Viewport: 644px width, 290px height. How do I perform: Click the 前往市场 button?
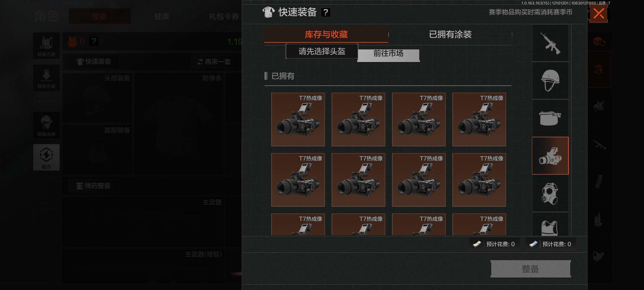click(x=389, y=55)
